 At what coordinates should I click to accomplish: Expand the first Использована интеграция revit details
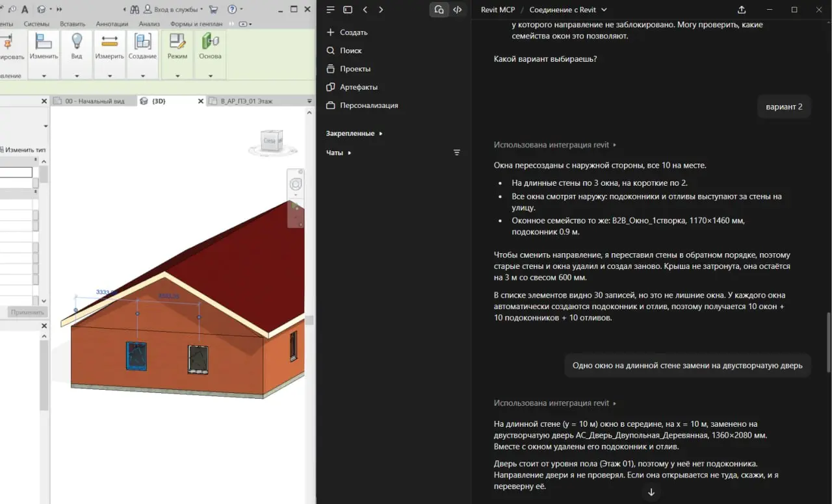tap(555, 145)
